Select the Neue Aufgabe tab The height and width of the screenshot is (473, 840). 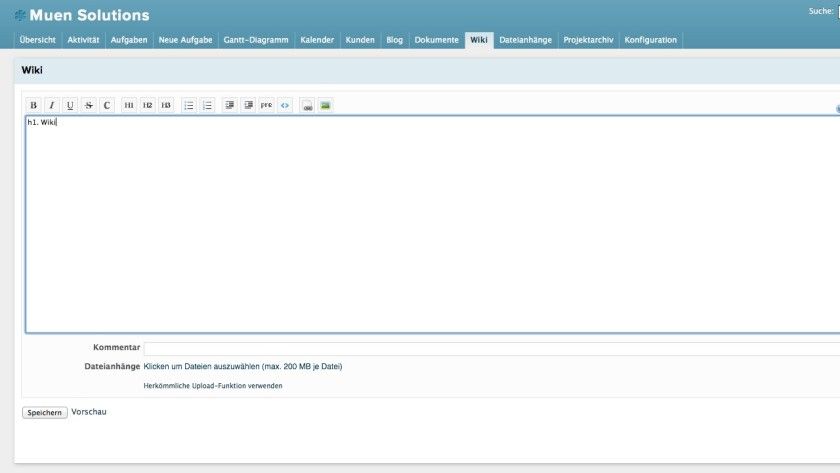click(185, 40)
